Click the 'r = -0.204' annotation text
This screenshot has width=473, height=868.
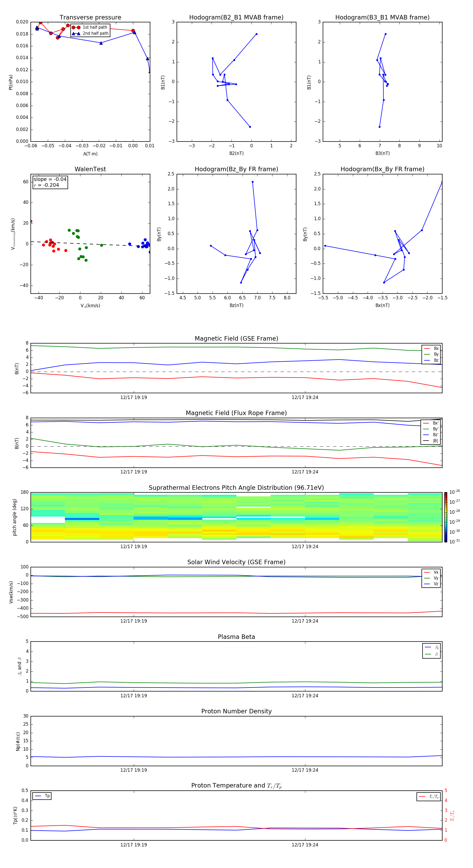(47, 185)
